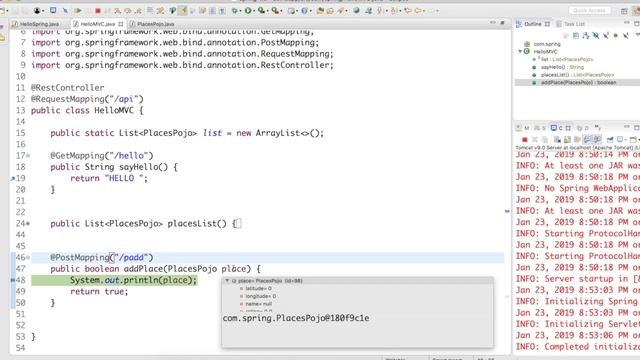
Task: Select the HelloMVC.java editor tab
Action: 98,24
